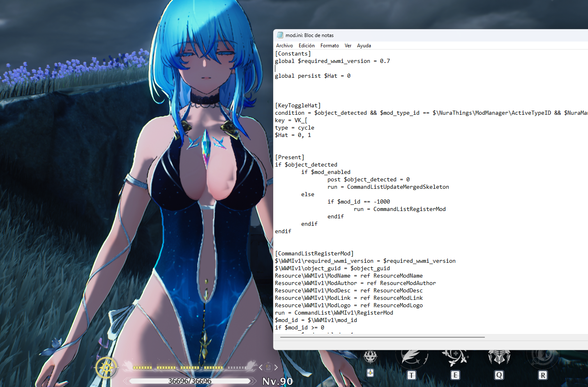The width and height of the screenshot is (588, 387).
Task: Click the 'condition = $object_detected' line
Action: pos(431,113)
